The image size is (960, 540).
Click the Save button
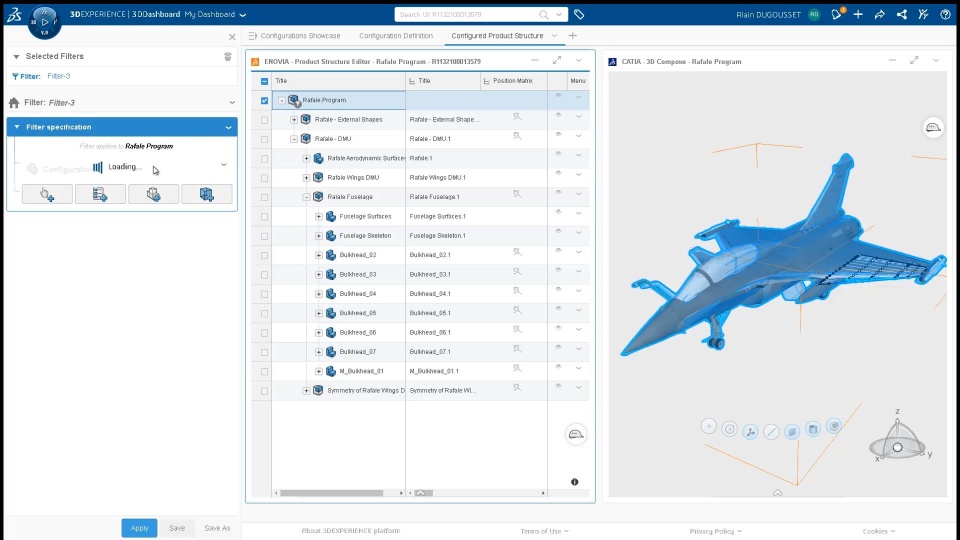click(x=177, y=528)
